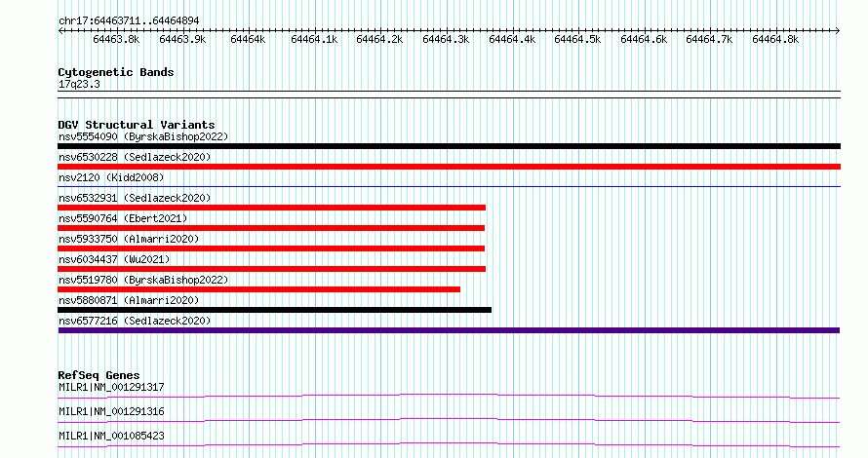The image size is (868, 458).
Task: Click the 64464k ruler tick label
Action: point(248,40)
